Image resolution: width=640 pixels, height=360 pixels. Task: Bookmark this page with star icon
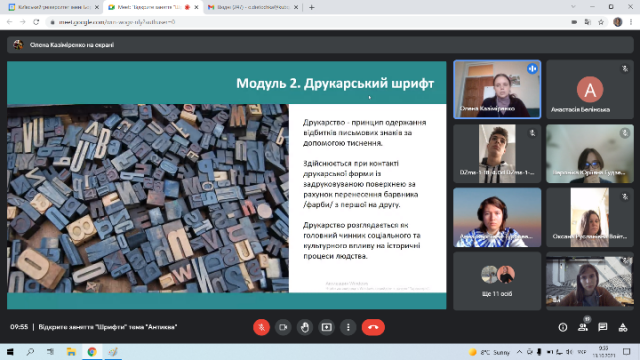click(x=601, y=22)
